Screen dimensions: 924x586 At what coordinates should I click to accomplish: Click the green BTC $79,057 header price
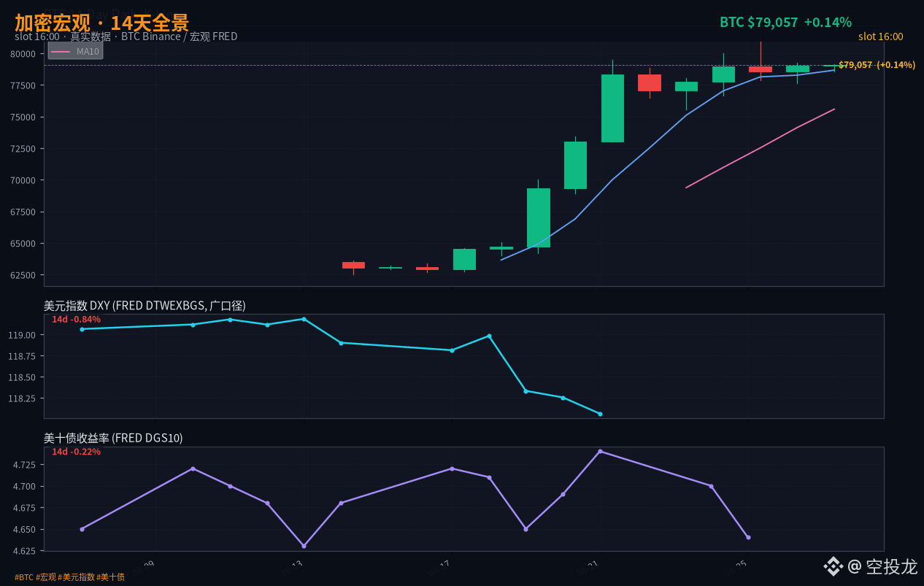pyautogui.click(x=759, y=22)
